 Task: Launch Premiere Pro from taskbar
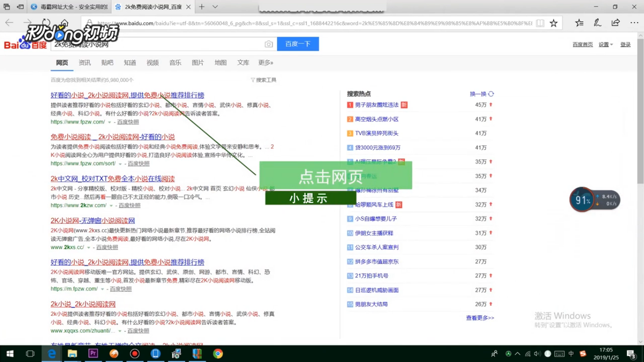click(93, 353)
